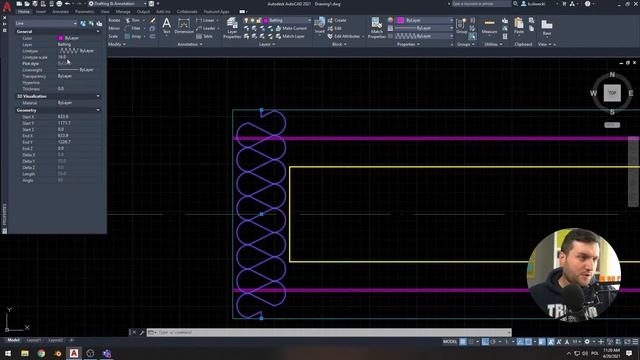Image resolution: width=640 pixels, height=360 pixels.
Task: Open the linetype ByLayer dropdown in Properties panel
Action: coord(425,36)
